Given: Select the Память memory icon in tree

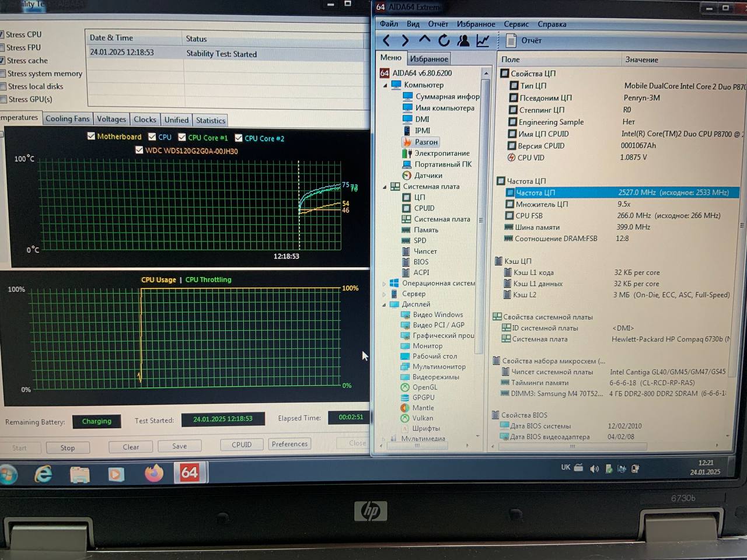Looking at the screenshot, I should pos(406,230).
